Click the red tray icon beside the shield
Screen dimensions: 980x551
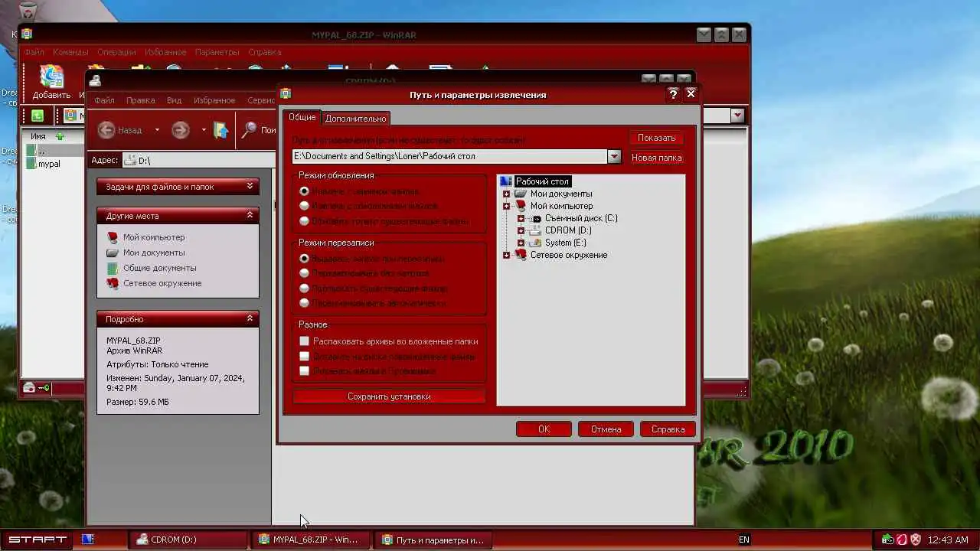coord(901,540)
